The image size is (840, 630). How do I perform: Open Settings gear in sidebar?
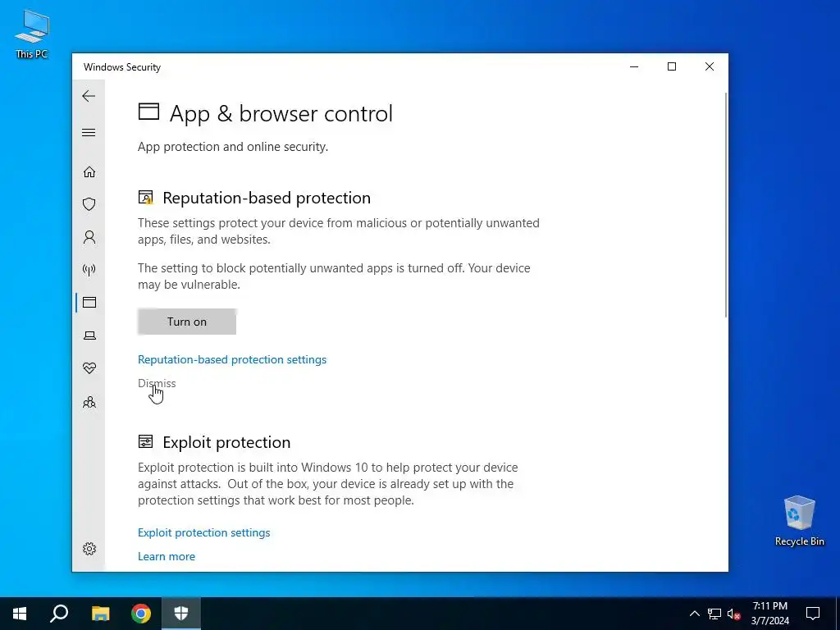pos(89,549)
